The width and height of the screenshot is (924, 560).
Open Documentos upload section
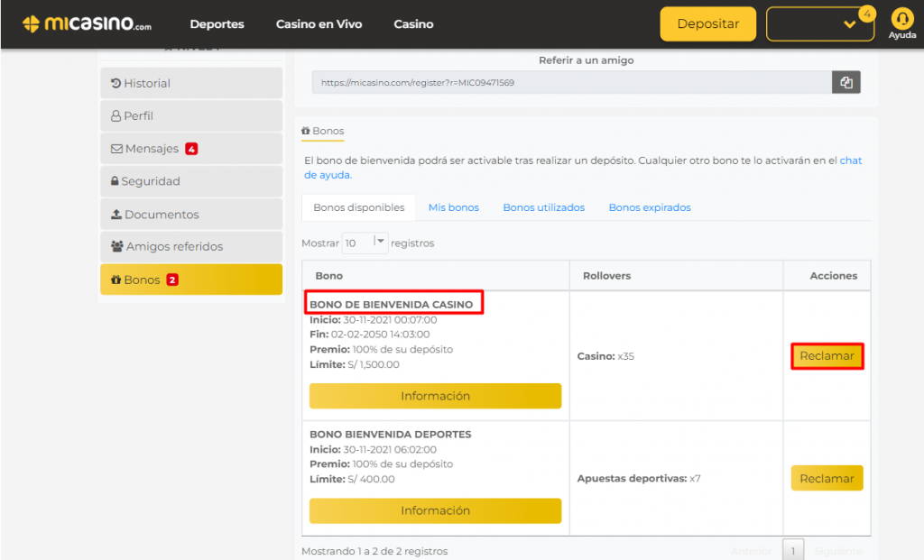coord(190,215)
